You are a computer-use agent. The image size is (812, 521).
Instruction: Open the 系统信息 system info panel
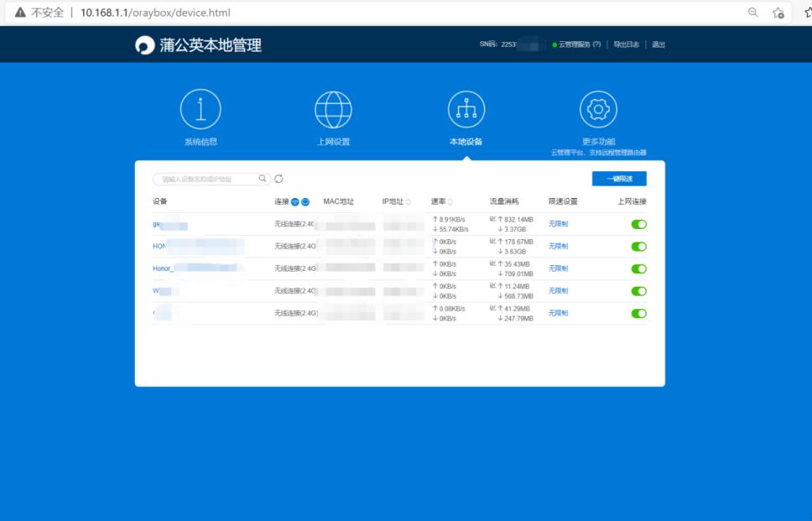tap(201, 108)
